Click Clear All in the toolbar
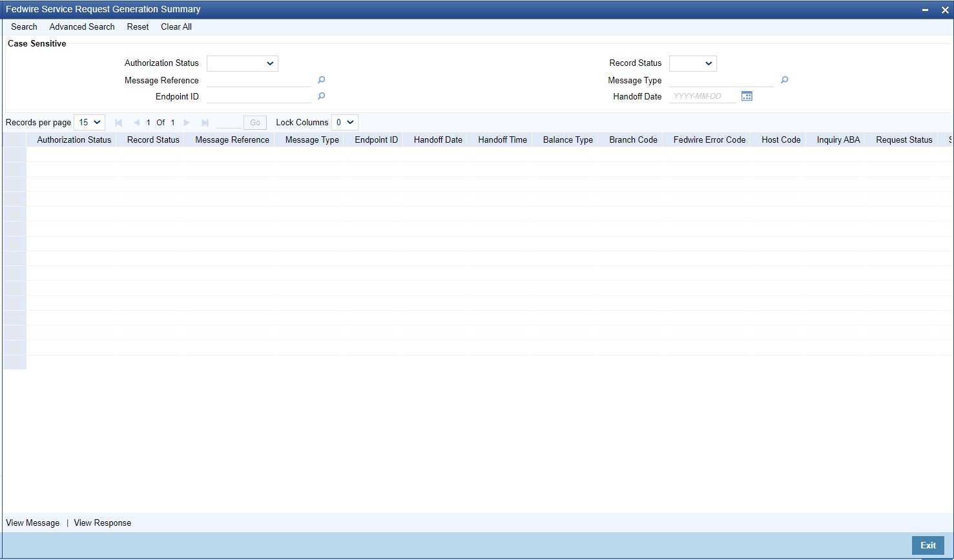This screenshot has width=954, height=560. point(176,27)
